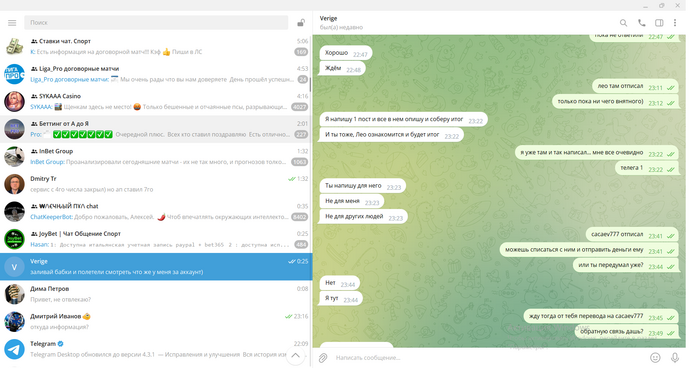Viewport: 700px width, 368px height.
Task: Open the Дмитрий Иванов conversation
Action: coord(155,322)
